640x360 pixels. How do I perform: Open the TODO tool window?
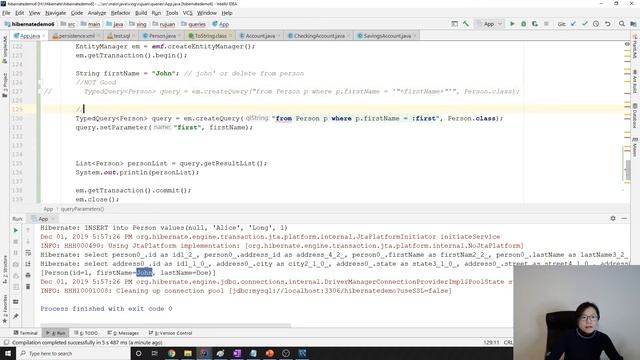point(86,333)
